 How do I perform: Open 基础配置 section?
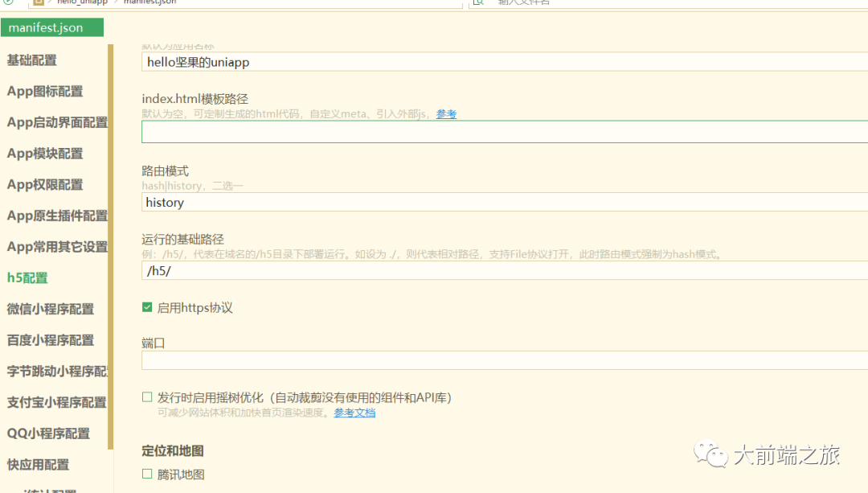(x=32, y=60)
